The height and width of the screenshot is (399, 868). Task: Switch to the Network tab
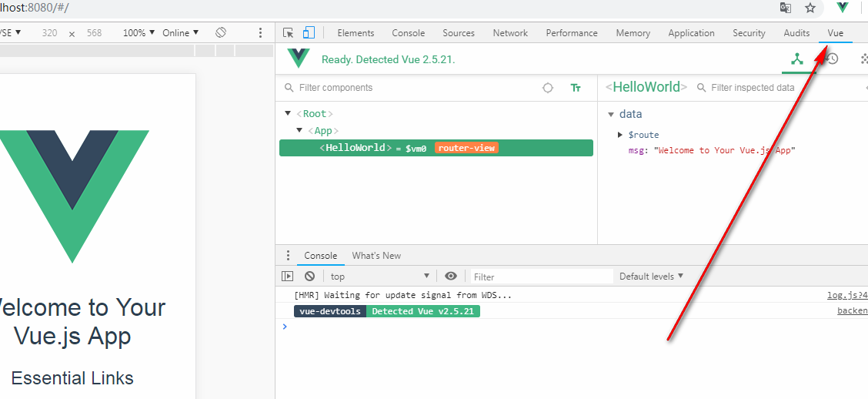(x=510, y=33)
